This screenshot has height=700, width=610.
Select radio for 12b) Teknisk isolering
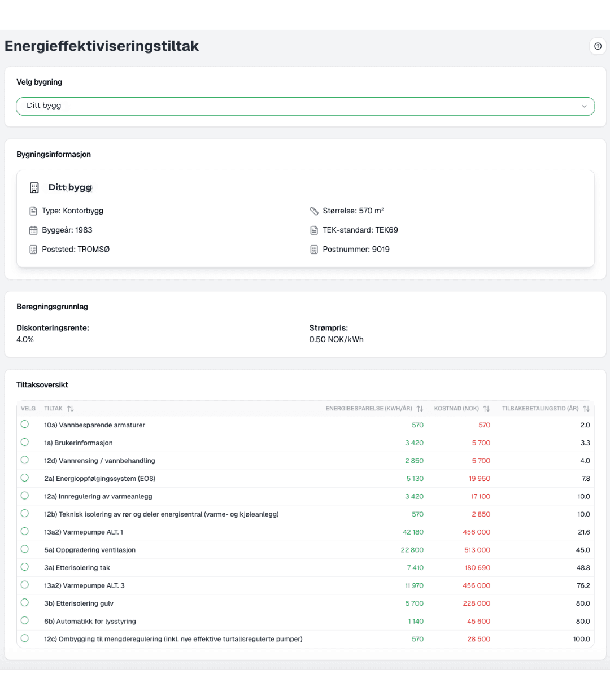coord(25,513)
